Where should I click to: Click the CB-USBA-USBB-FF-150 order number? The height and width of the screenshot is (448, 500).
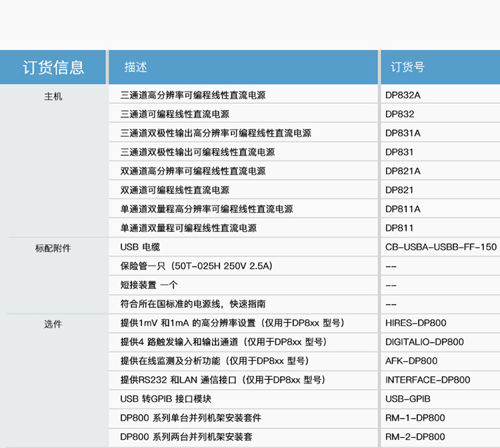(441, 247)
